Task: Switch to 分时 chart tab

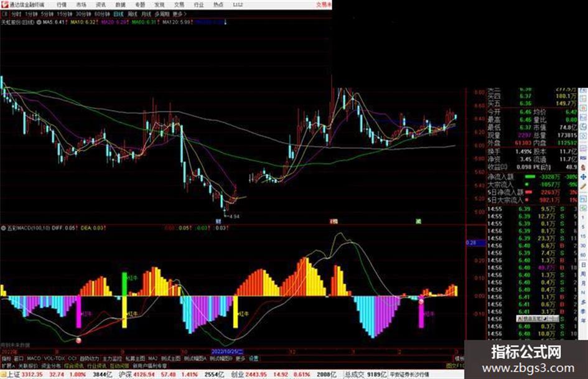Action: 16,14
